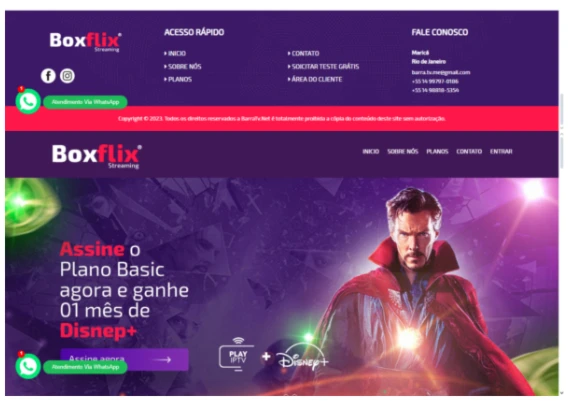This screenshot has width=572, height=414.
Task: Open the Facebook icon in the footer
Action: click(x=48, y=76)
